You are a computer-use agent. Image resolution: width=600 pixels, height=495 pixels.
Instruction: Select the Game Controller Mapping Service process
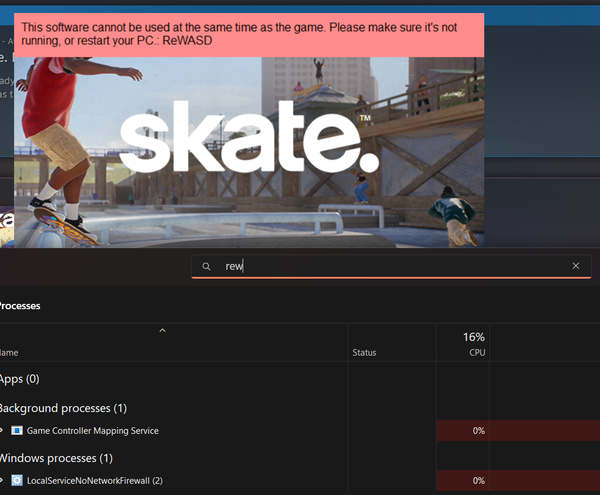[93, 431]
